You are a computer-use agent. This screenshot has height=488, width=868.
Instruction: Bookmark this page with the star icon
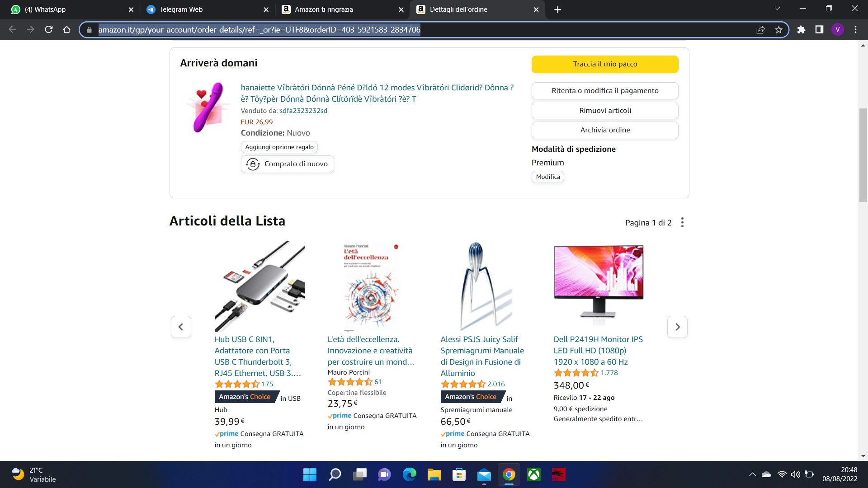[x=778, y=30]
